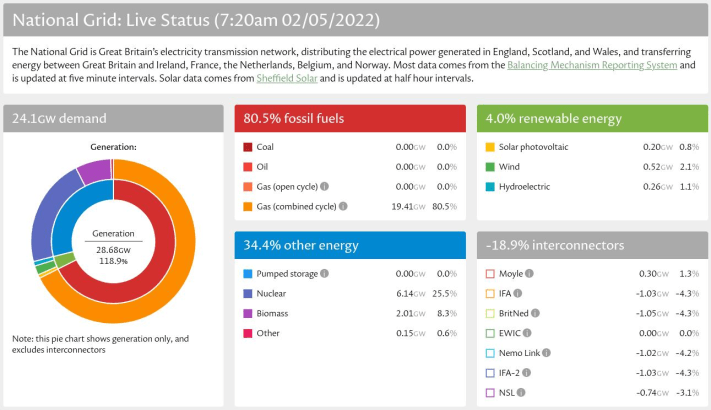This screenshot has height=410, width=711.
Task: Click info icon beside IFA-2
Action: [x=529, y=373]
